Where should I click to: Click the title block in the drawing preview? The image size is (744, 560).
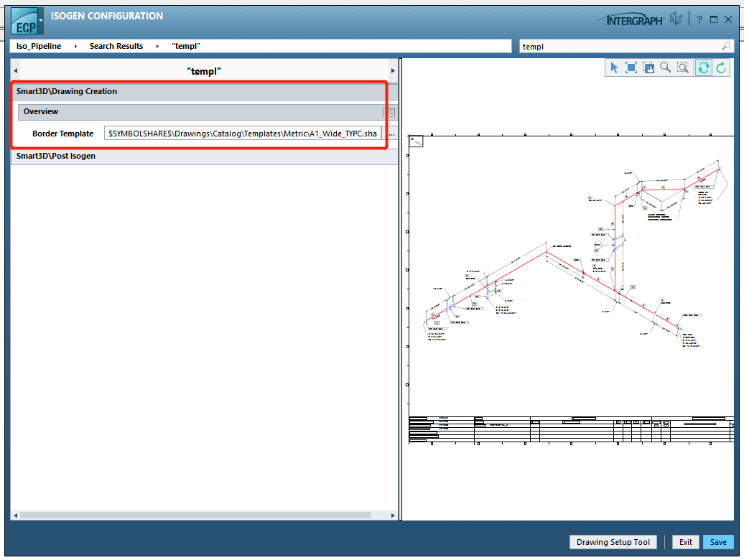572,430
